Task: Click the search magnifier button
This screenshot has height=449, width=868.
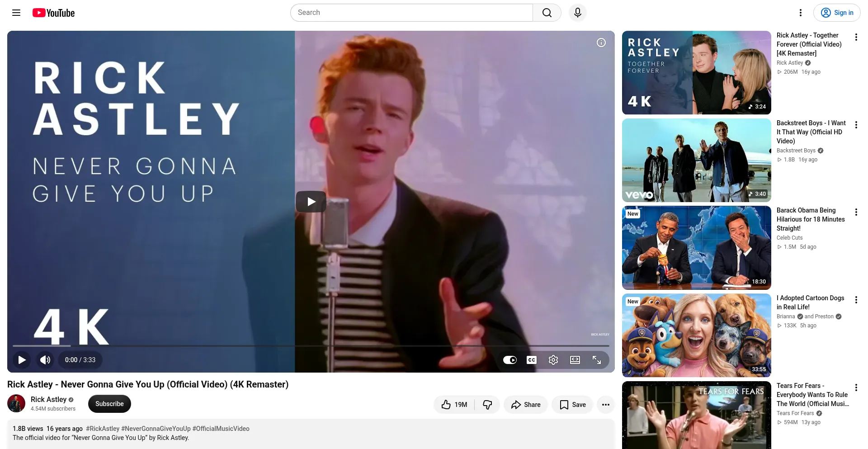Action: 547,13
